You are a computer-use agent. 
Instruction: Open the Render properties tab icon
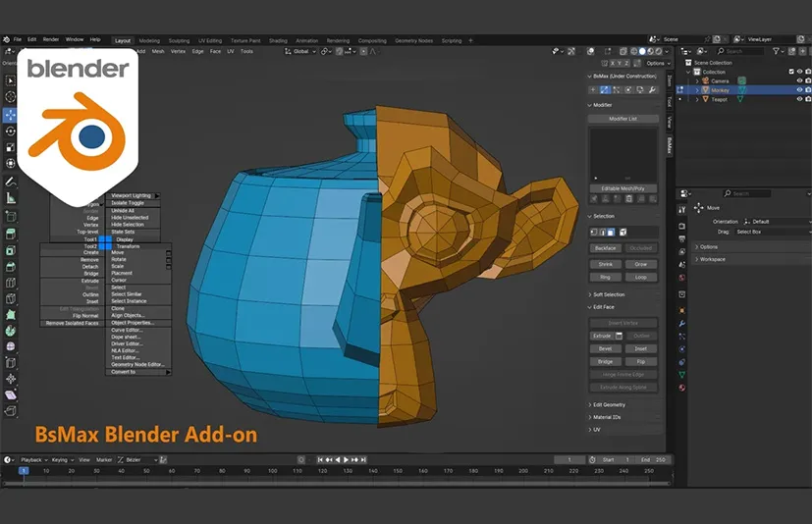pos(682,227)
